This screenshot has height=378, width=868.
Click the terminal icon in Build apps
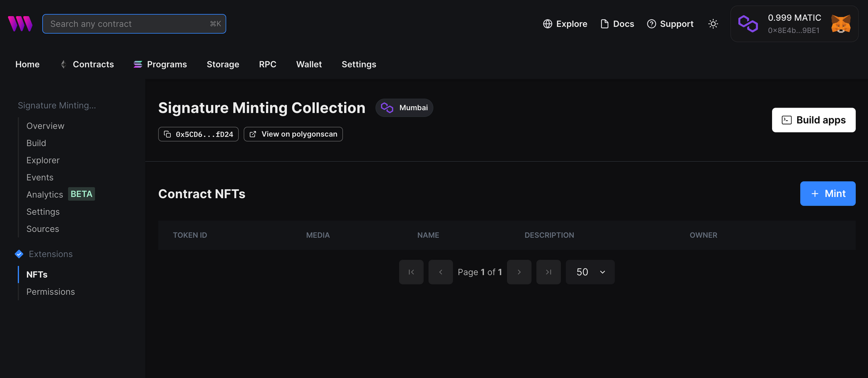tap(787, 120)
